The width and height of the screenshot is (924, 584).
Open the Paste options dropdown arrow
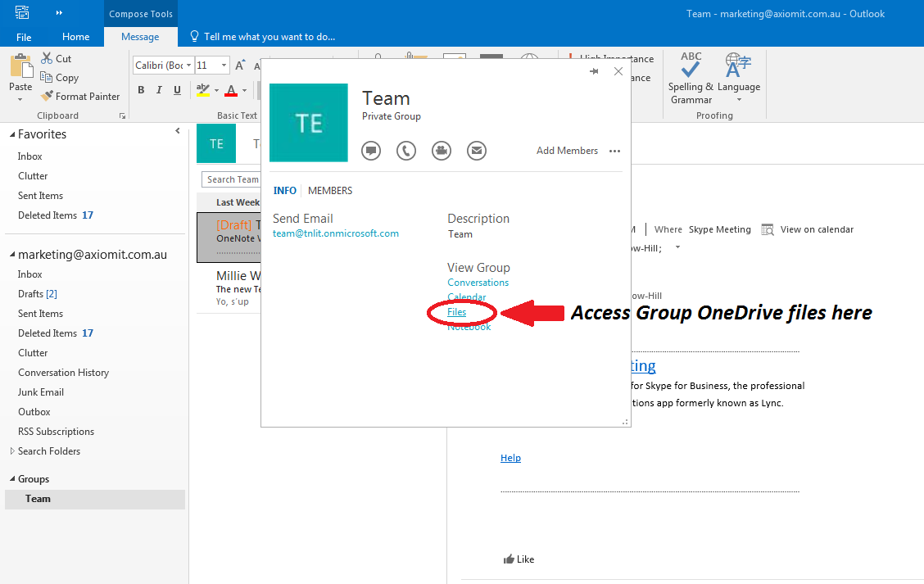point(20,100)
